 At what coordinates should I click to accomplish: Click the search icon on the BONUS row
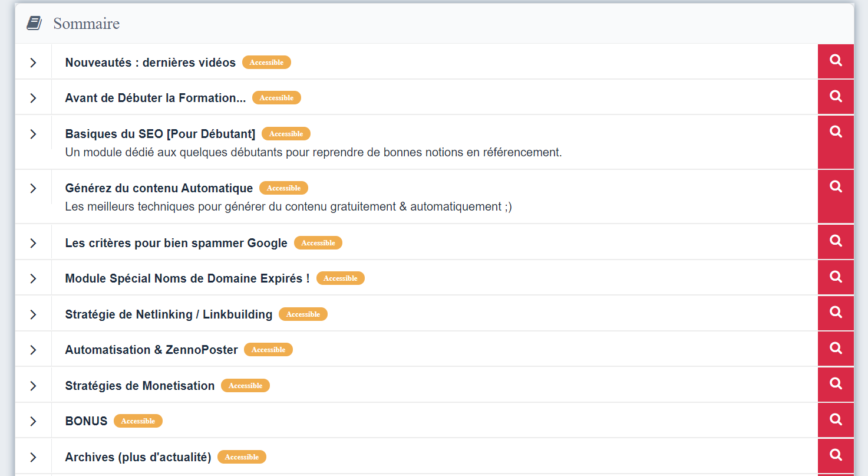[836, 420]
